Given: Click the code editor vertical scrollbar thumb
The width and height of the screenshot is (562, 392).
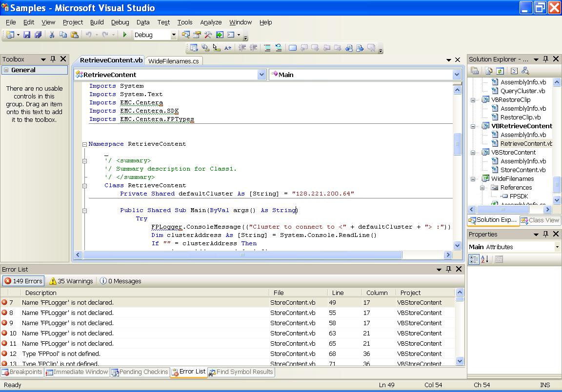Looking at the screenshot, I should coord(457,144).
